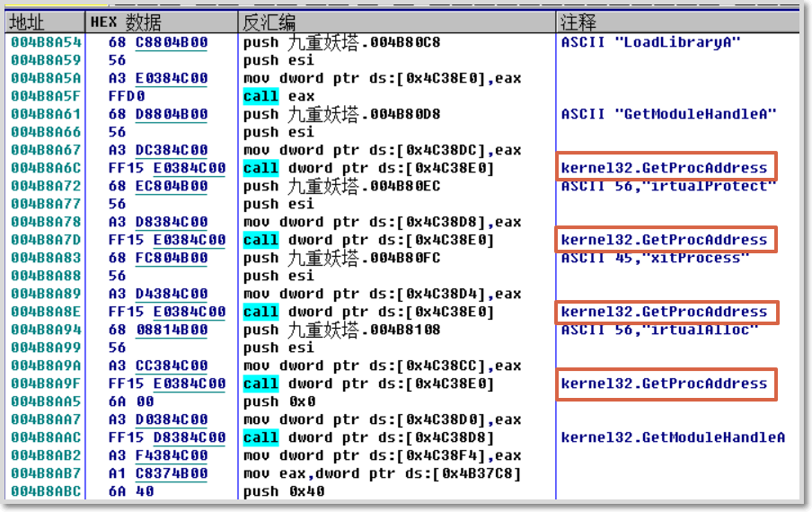Click the GetProcAddress comment at 004B8A6C
This screenshot has width=812, height=512.
[x=665, y=168]
